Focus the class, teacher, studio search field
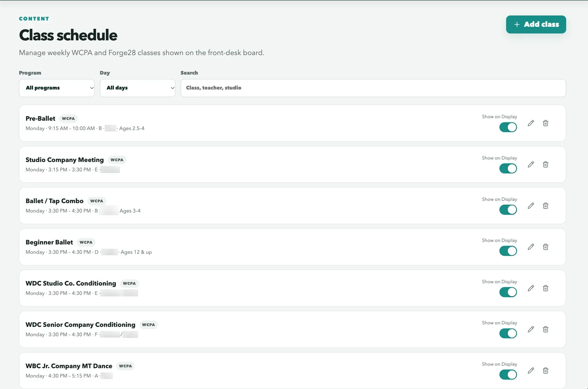588x389 pixels. click(x=373, y=88)
